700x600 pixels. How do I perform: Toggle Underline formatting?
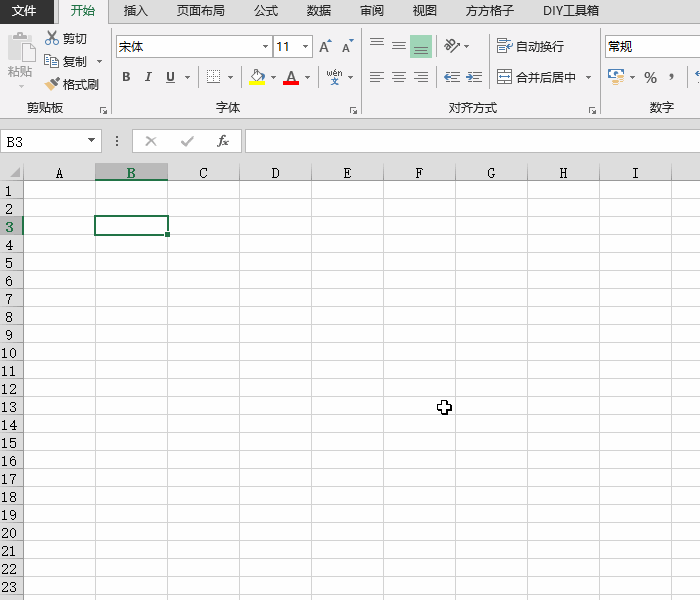pyautogui.click(x=170, y=77)
